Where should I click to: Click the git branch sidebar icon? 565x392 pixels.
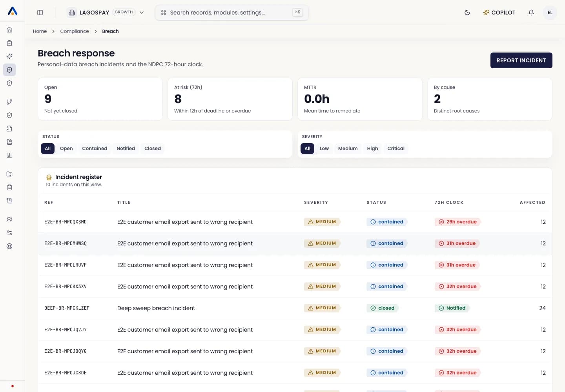(9, 102)
